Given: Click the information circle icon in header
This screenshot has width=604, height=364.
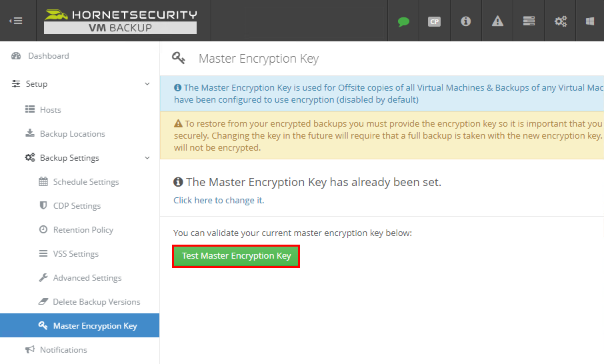Looking at the screenshot, I should (466, 21).
